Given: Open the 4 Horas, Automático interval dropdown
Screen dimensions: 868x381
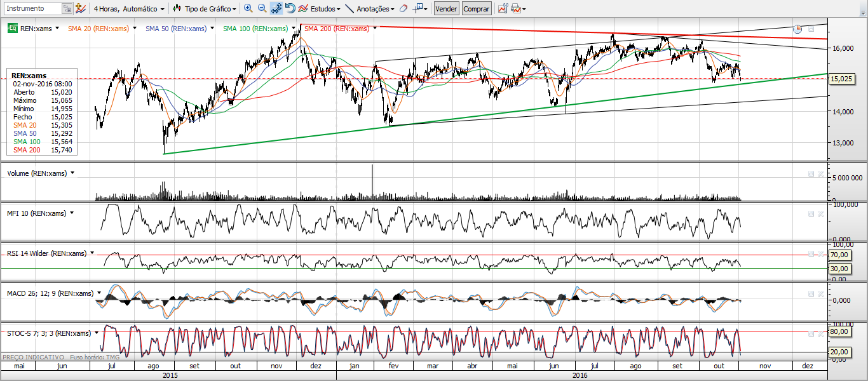Looking at the screenshot, I should click(129, 9).
